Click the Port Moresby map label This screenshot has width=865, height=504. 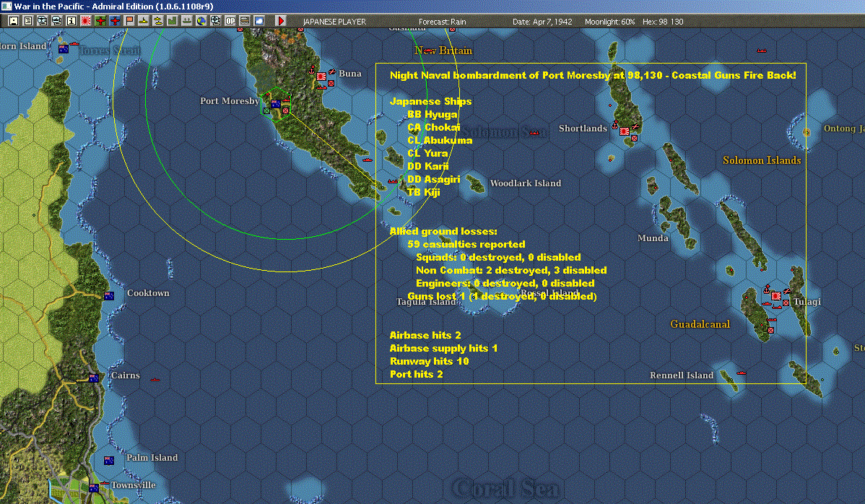(230, 101)
